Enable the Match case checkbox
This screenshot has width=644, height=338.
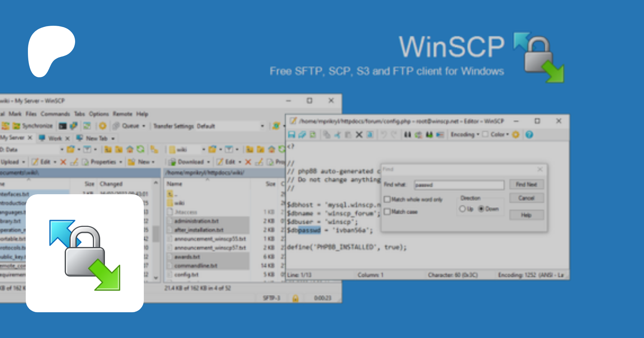(x=387, y=212)
